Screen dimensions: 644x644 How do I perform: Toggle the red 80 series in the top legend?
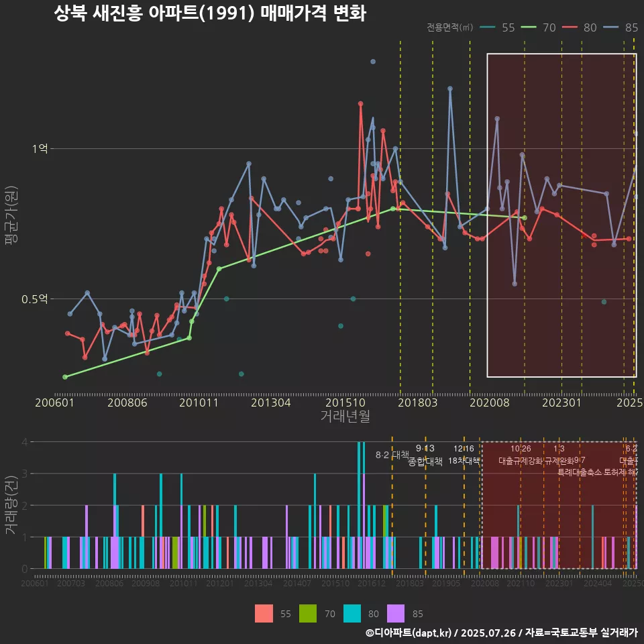(x=579, y=28)
